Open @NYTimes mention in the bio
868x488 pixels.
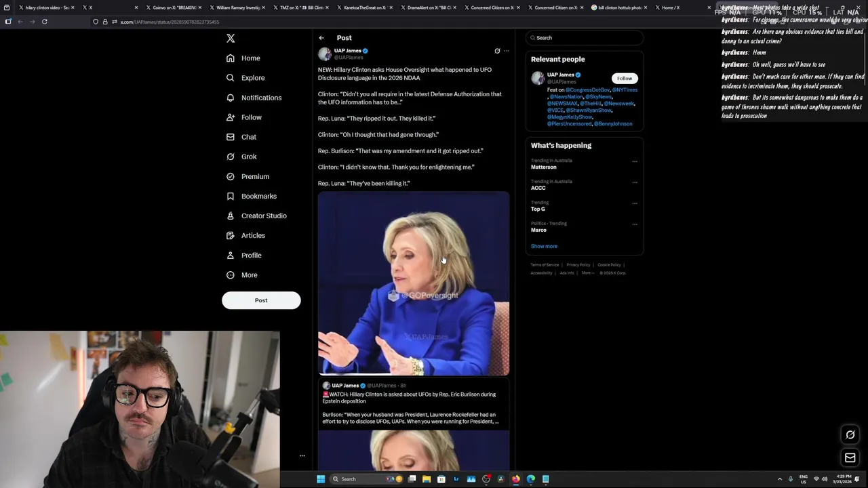click(x=625, y=90)
